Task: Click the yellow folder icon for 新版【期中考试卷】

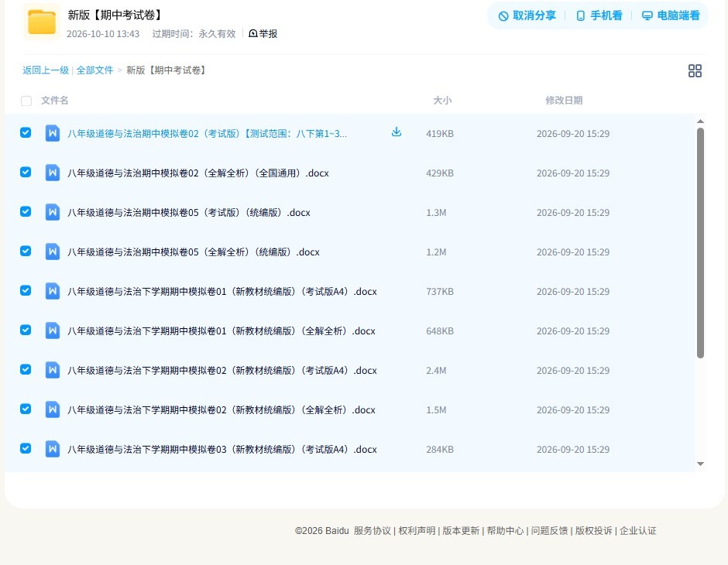Action: (41, 22)
